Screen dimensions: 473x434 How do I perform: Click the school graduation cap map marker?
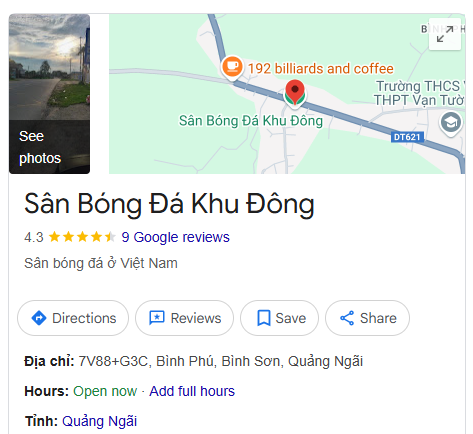[x=451, y=123]
